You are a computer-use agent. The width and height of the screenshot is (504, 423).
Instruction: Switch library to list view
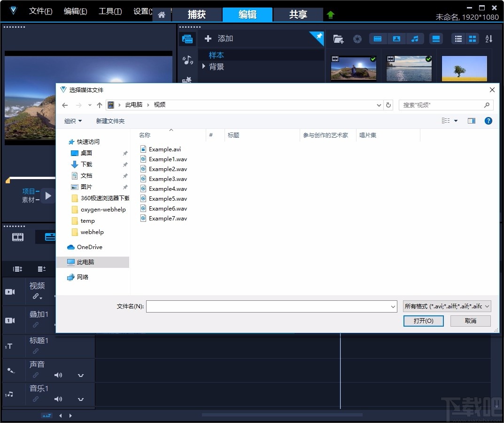[x=458, y=39]
